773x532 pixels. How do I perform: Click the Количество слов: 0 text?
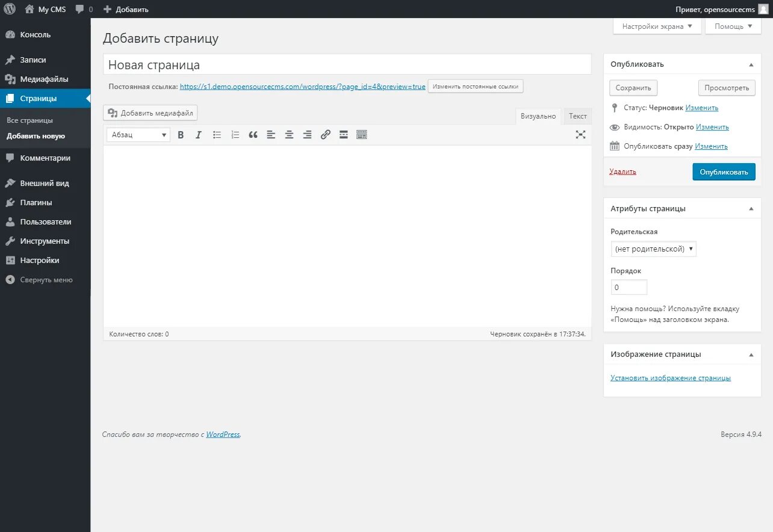click(139, 333)
